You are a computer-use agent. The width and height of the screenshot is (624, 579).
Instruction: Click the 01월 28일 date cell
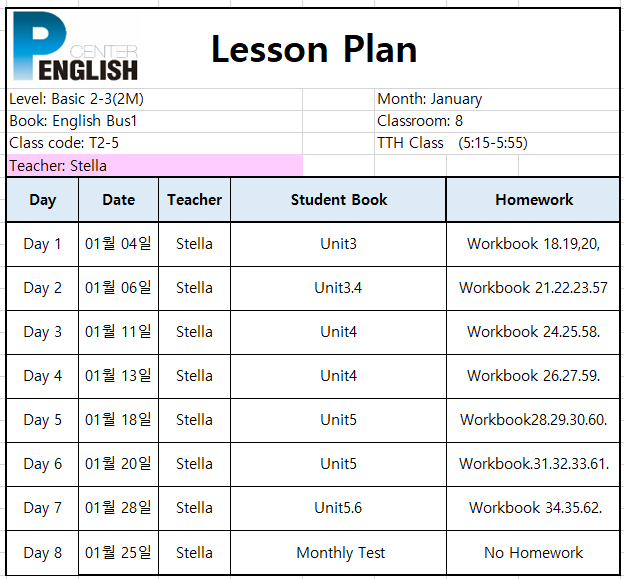tap(119, 508)
